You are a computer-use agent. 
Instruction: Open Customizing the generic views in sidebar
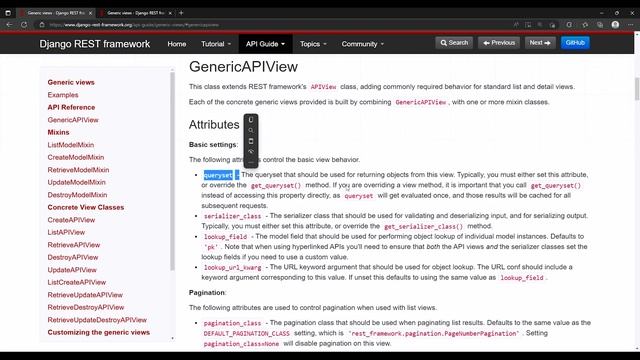[99, 332]
